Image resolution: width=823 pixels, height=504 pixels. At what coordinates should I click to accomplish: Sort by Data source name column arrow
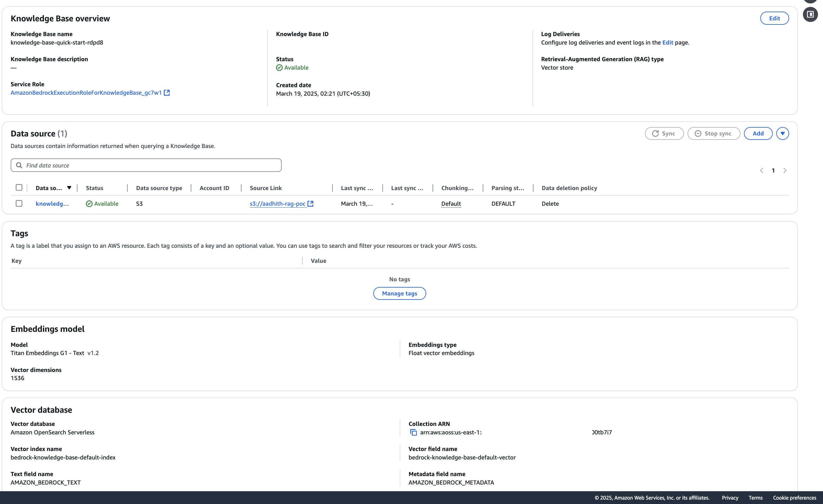69,188
